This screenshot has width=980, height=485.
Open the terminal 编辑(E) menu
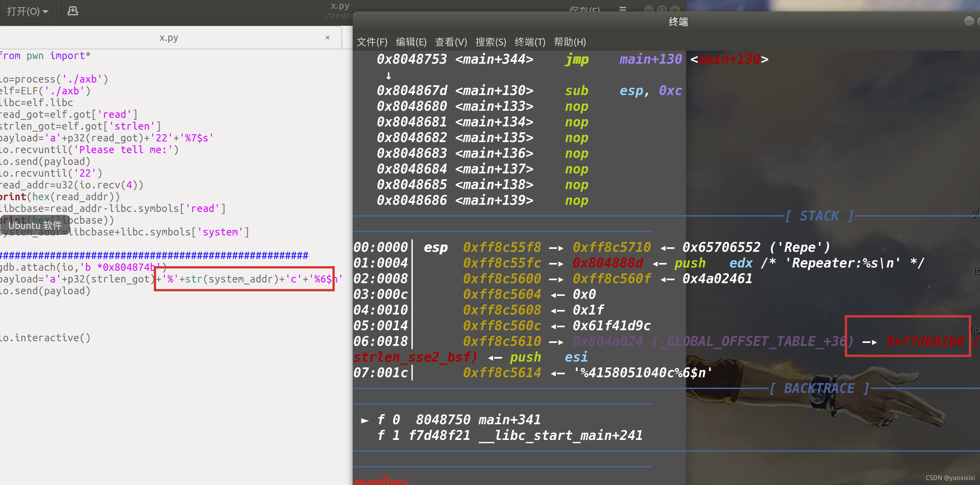(x=411, y=42)
